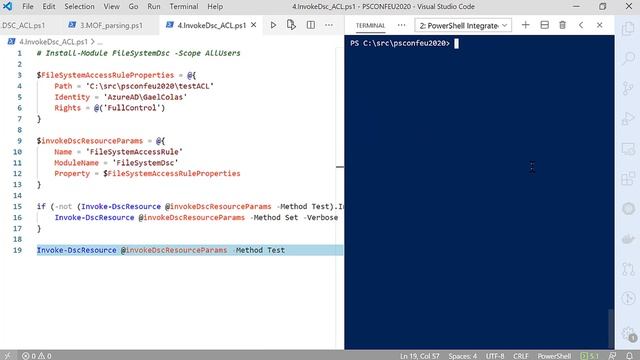Viewport: 640px width, 360px height.
Task: Open Manage gear in activity bar
Action: [x=628, y=334]
